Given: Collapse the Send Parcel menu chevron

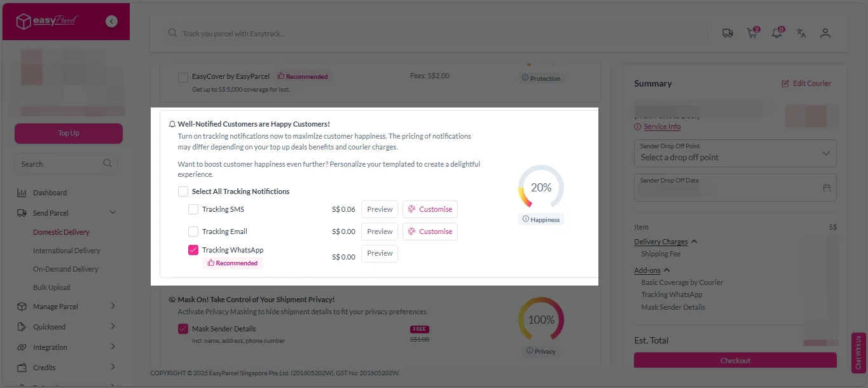Looking at the screenshot, I should 113,213.
